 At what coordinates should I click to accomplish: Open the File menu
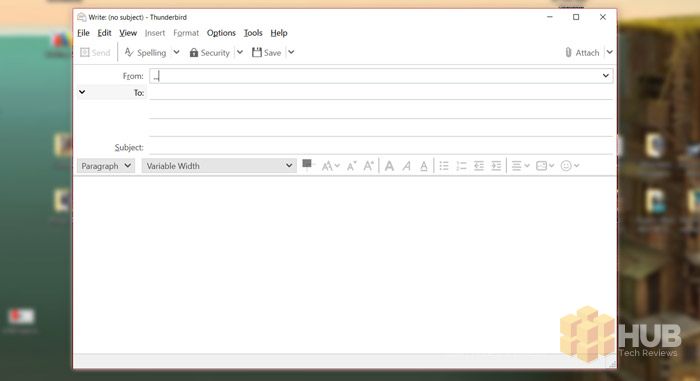coord(83,33)
